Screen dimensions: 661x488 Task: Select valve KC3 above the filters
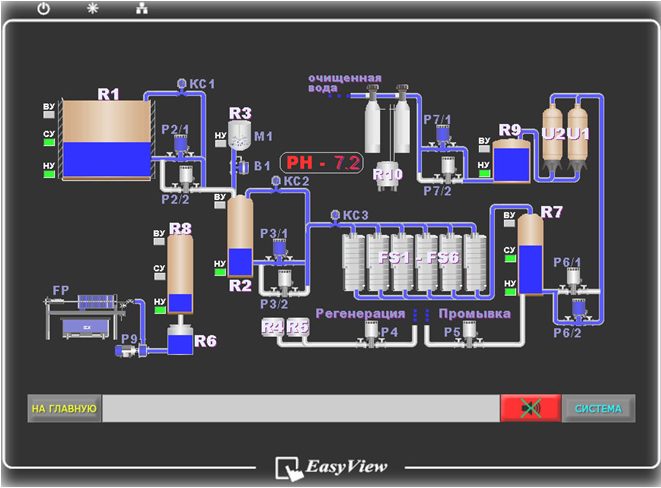click(x=335, y=215)
